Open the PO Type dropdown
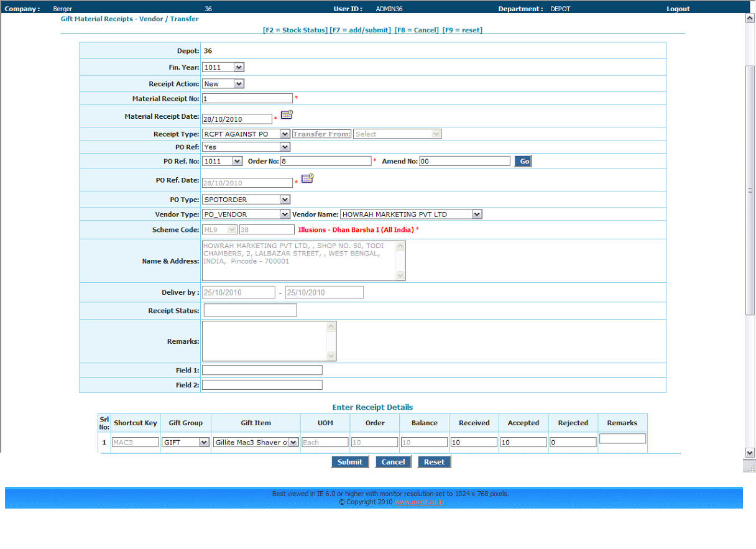 tap(246, 200)
